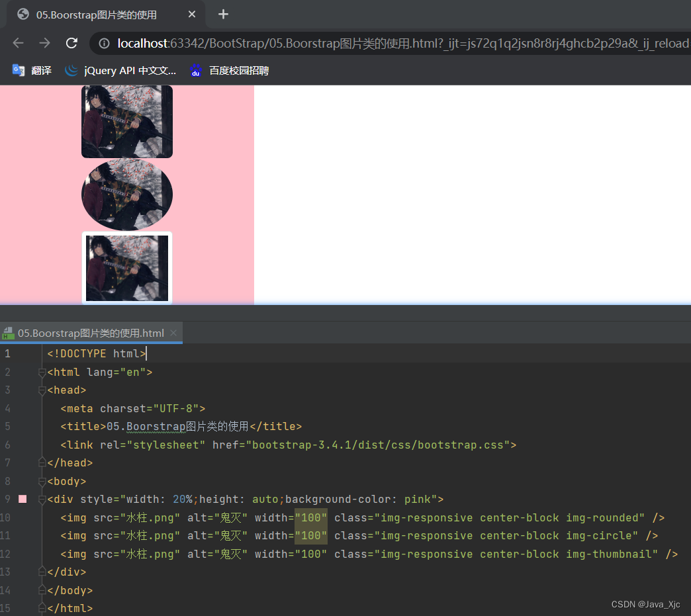The height and width of the screenshot is (616, 691).
Task: Click fold end marker at </head>
Action: click(x=42, y=462)
